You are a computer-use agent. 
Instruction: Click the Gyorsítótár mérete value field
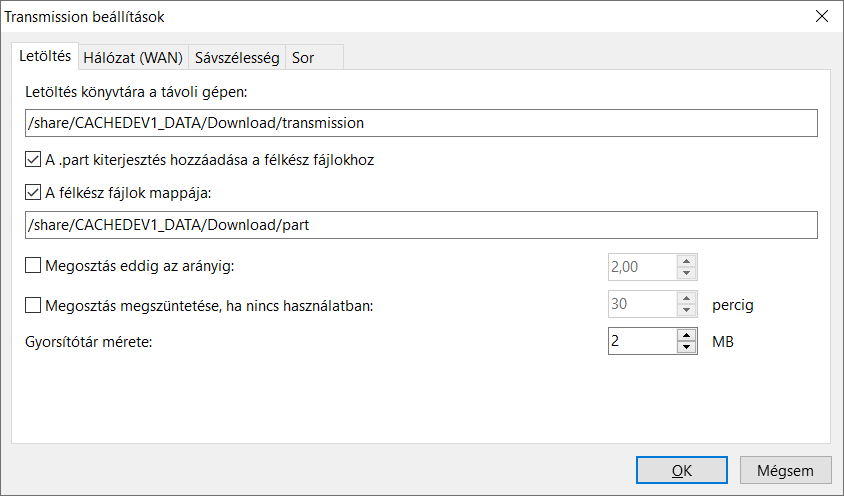[x=642, y=341]
